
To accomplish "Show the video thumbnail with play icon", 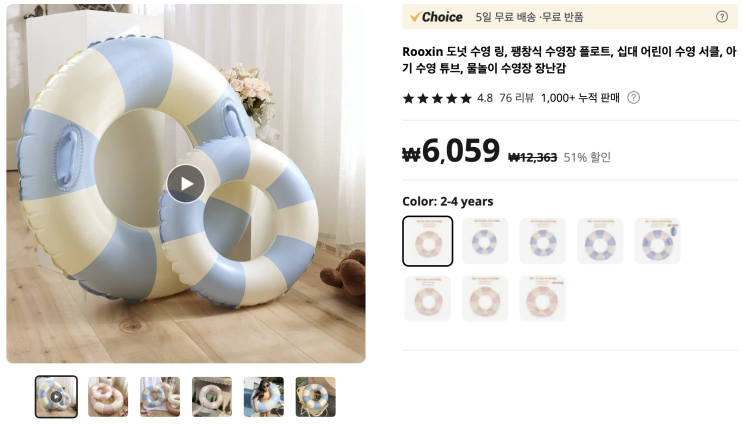I will coord(56,397).
